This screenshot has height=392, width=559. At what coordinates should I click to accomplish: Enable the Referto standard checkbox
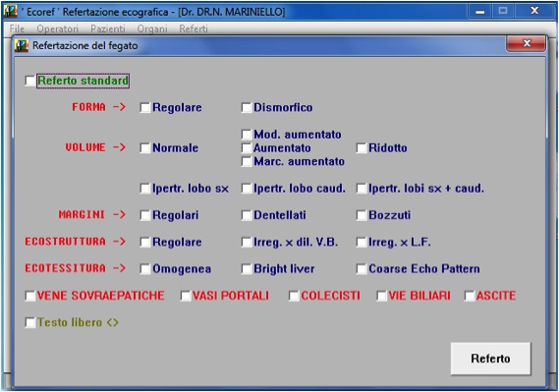coord(30,81)
